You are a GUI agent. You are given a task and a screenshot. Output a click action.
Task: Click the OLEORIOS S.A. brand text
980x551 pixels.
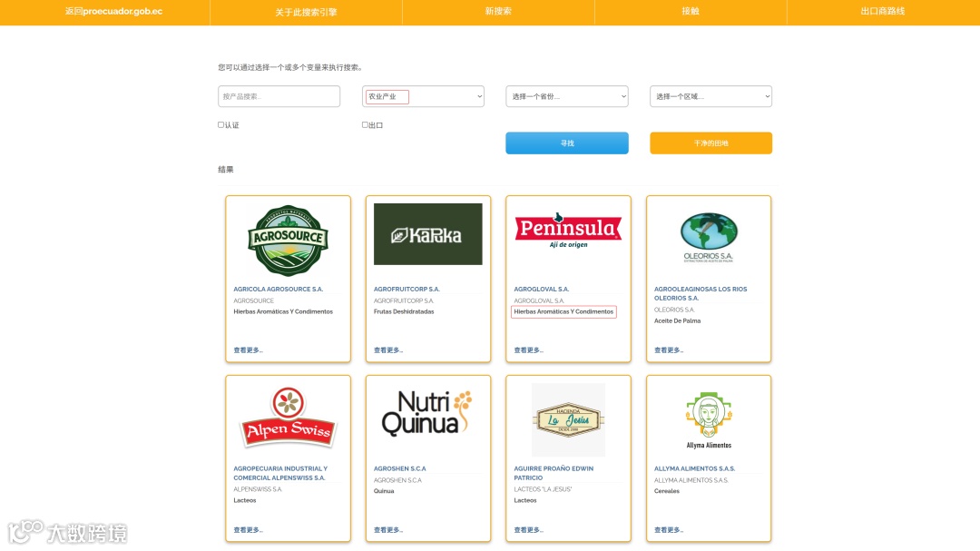coord(673,310)
